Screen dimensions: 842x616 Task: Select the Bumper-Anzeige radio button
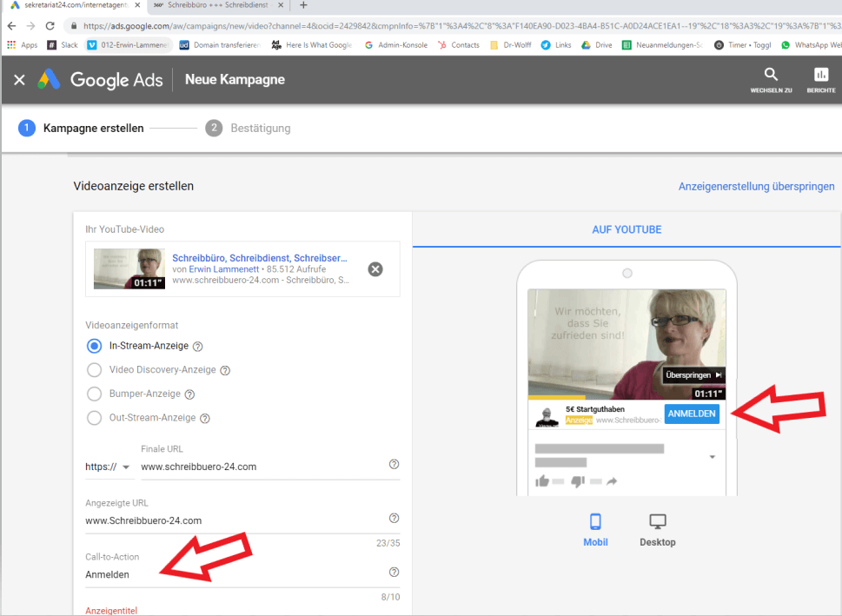pyautogui.click(x=94, y=394)
